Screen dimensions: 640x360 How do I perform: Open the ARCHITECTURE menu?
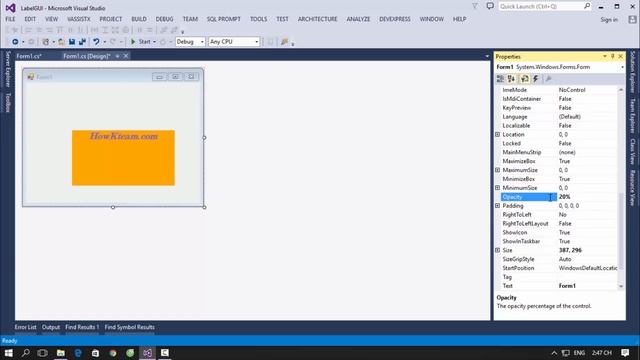tap(318, 19)
